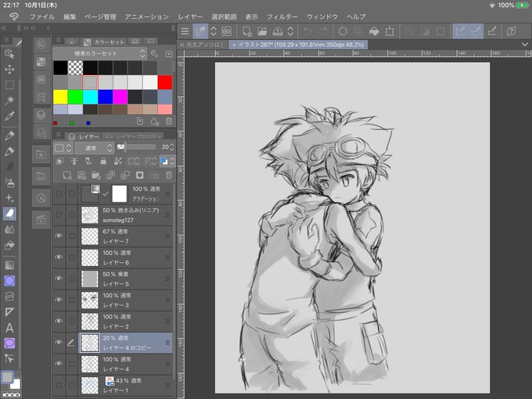Open the blending mode 通常 dropdown
Image resolution: width=532 pixels, height=399 pixels.
pyautogui.click(x=94, y=148)
